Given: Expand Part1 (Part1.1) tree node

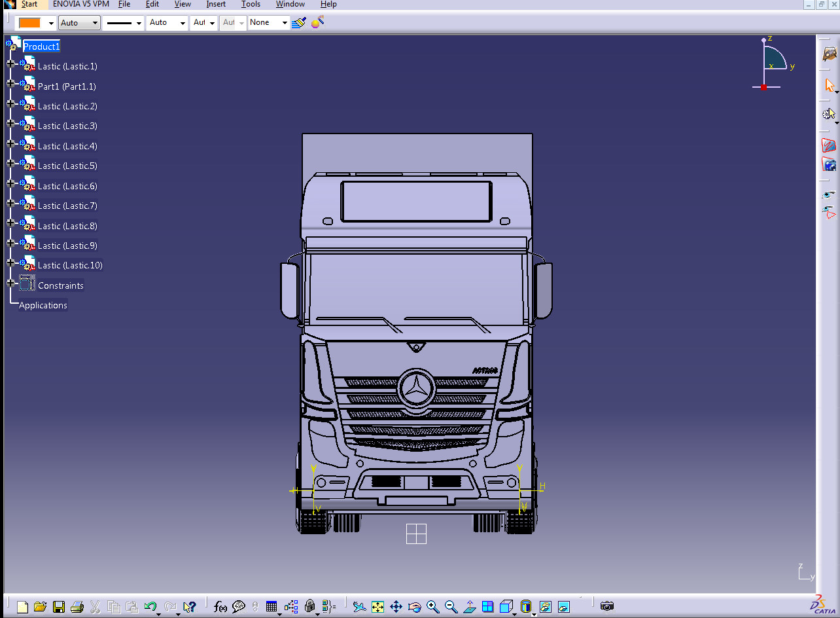Looking at the screenshot, I should tap(10, 83).
